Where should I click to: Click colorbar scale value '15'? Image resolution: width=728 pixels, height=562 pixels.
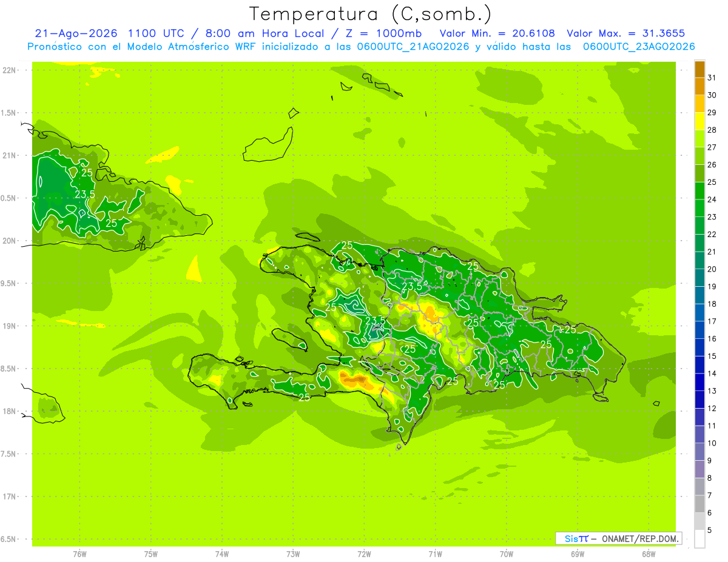click(x=712, y=356)
